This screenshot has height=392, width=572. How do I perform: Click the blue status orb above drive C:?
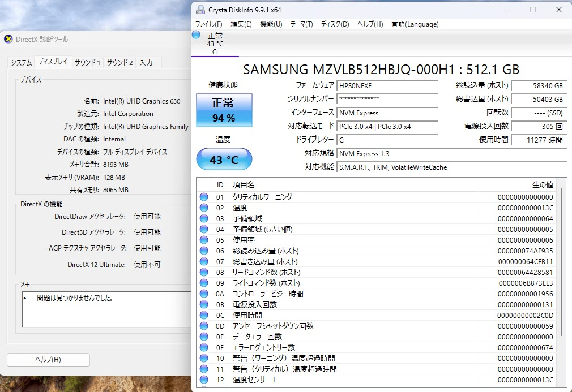point(197,35)
